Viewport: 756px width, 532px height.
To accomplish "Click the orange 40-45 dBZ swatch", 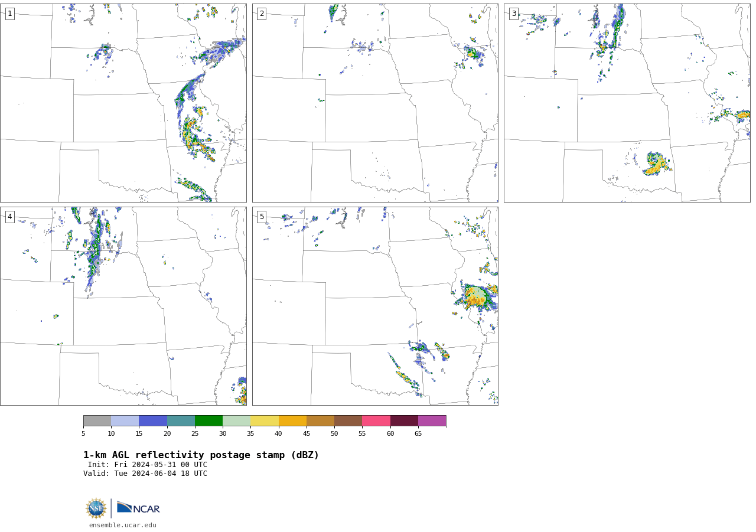I will pyautogui.click(x=292, y=421).
